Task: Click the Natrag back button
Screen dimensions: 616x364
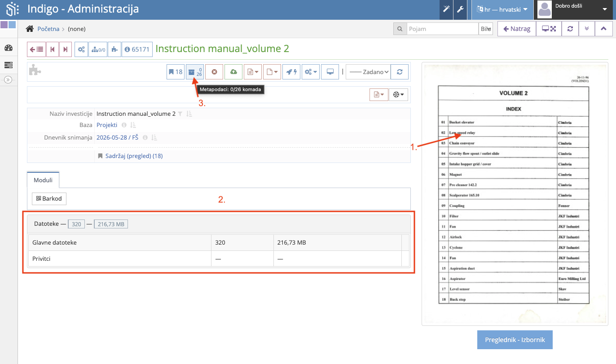Action: (517, 29)
